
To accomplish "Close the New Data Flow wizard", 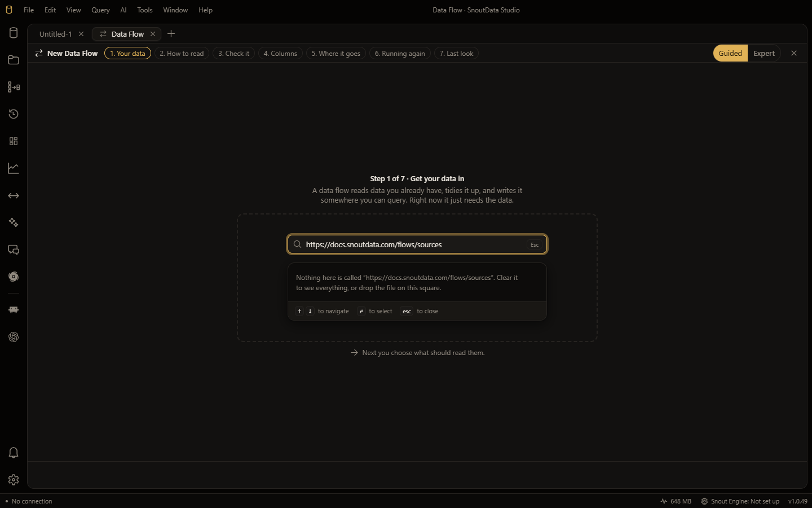I will 794,53.
